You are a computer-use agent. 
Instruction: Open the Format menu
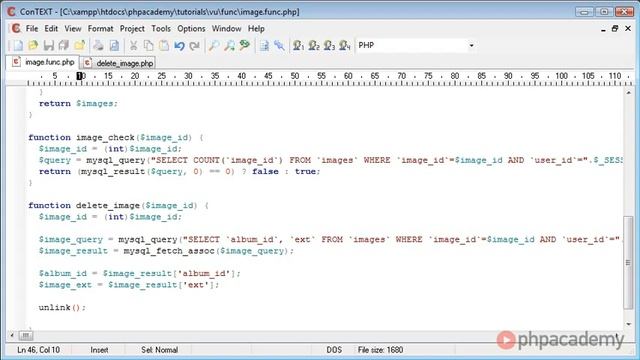click(x=100, y=29)
